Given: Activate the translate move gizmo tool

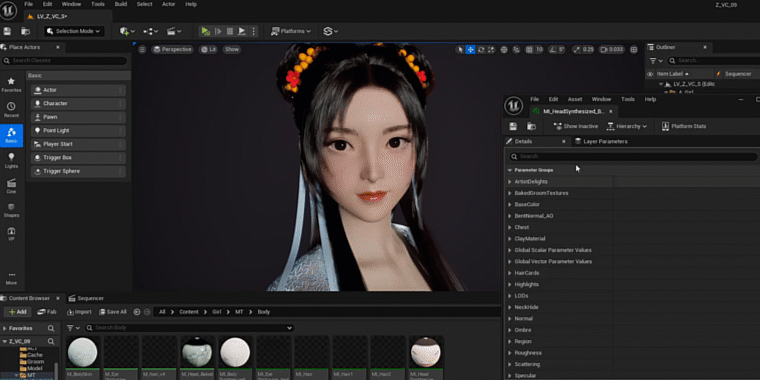Looking at the screenshot, I should click(470, 49).
